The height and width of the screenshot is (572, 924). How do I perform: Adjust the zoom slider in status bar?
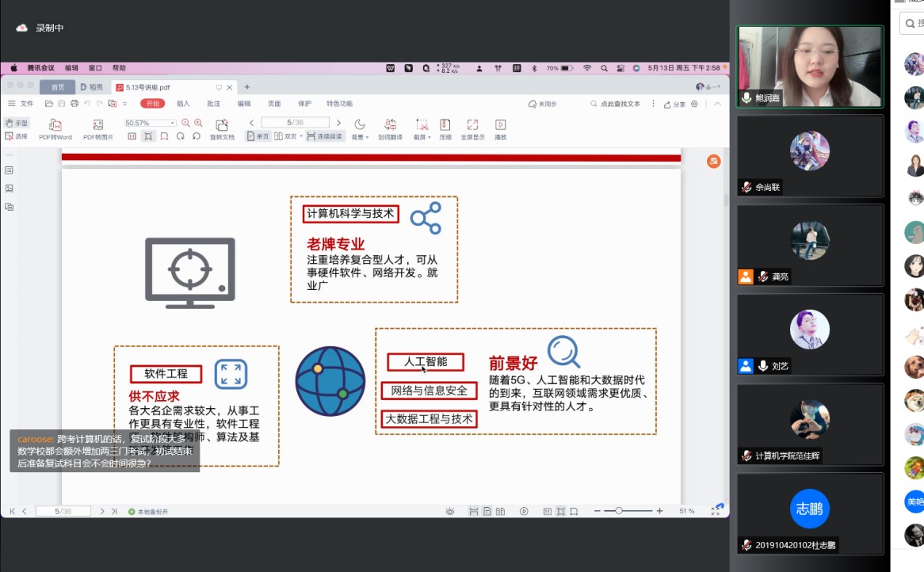(x=619, y=511)
